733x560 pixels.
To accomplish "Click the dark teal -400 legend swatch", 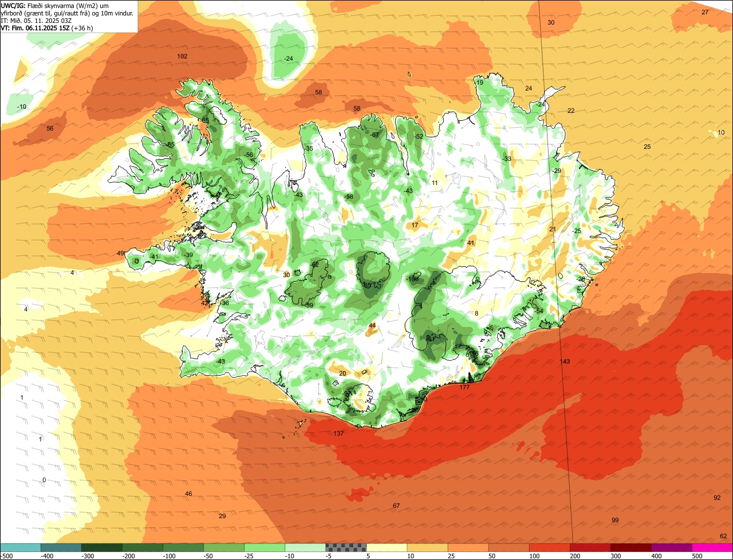I will click(61, 547).
